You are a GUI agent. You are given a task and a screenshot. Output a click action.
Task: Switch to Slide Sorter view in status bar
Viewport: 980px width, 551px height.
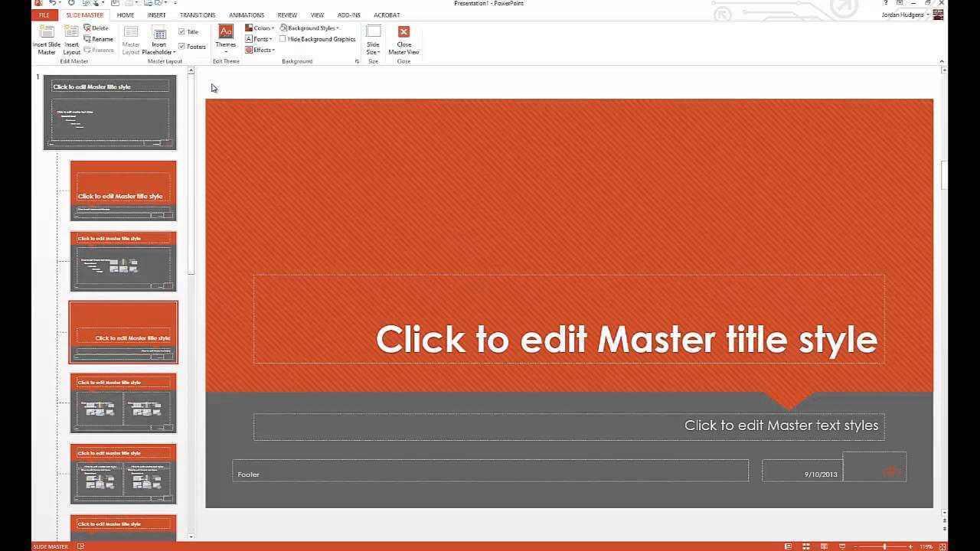point(805,546)
